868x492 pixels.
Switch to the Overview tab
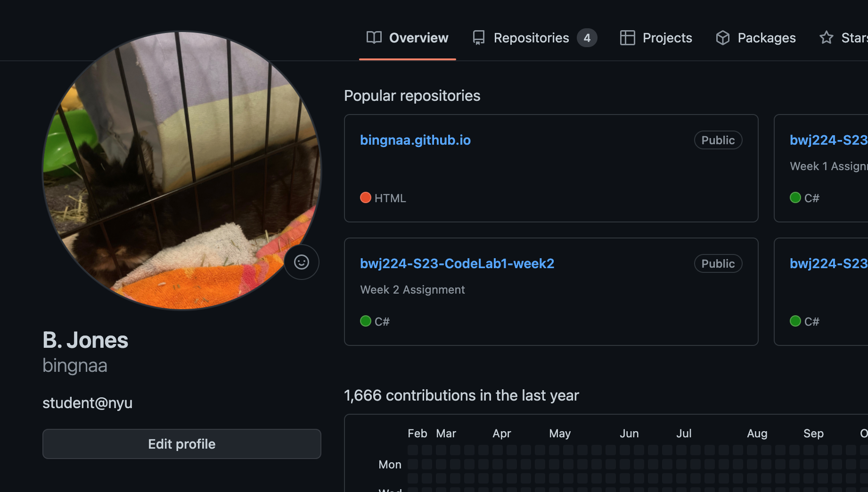coord(418,38)
